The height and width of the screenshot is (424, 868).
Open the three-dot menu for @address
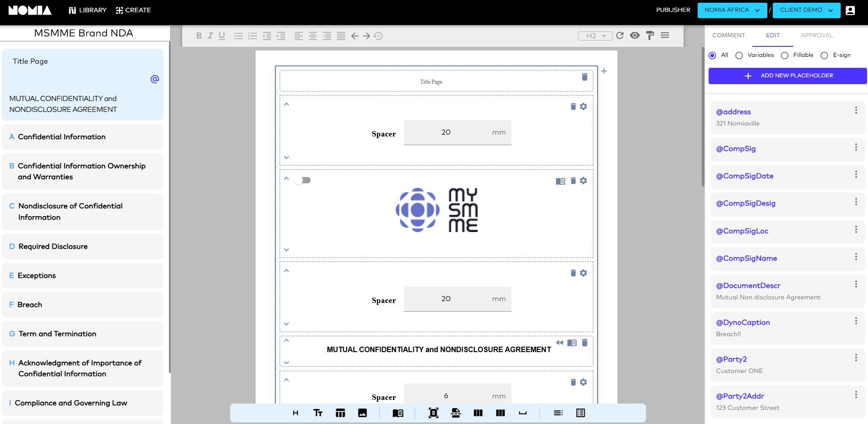click(x=856, y=111)
